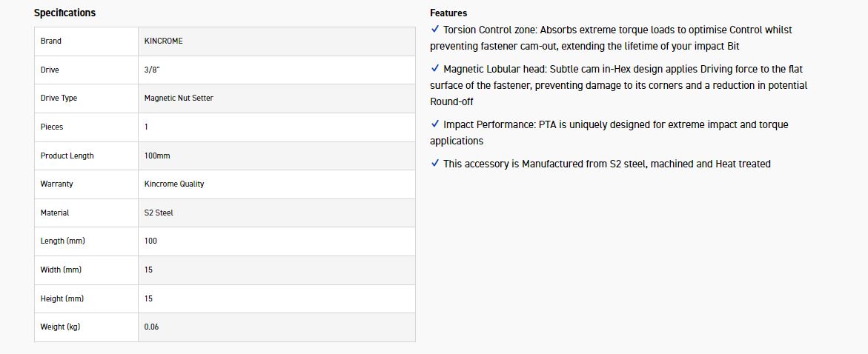This screenshot has height=354, width=868.
Task: Click the Brand row label
Action: click(x=51, y=41)
